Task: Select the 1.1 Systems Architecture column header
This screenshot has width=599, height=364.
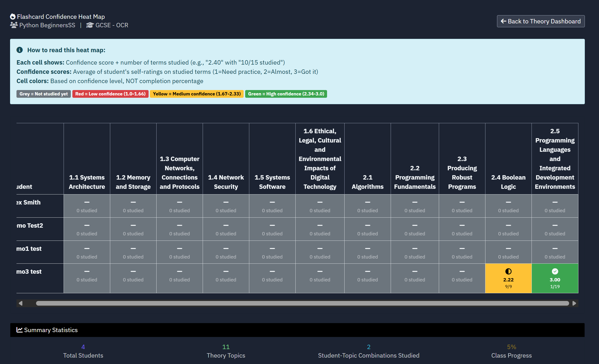Action: (87, 182)
